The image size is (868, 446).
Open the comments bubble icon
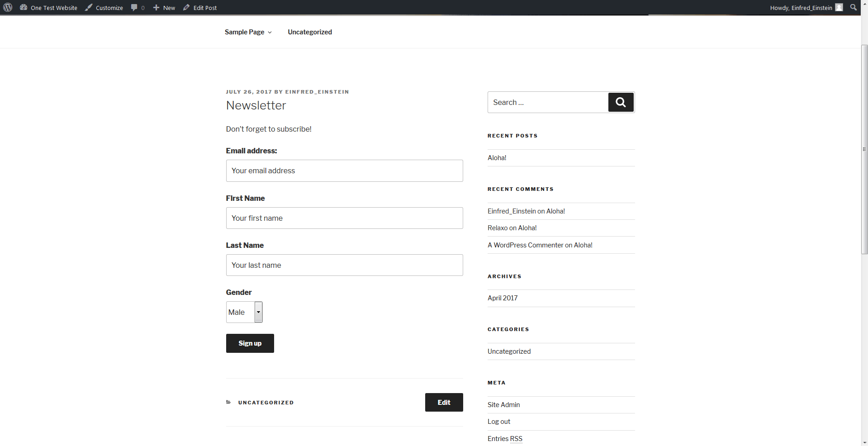click(x=134, y=8)
